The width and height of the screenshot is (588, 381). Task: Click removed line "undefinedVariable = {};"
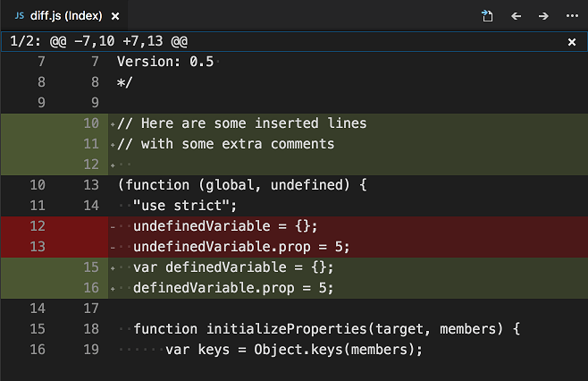225,226
